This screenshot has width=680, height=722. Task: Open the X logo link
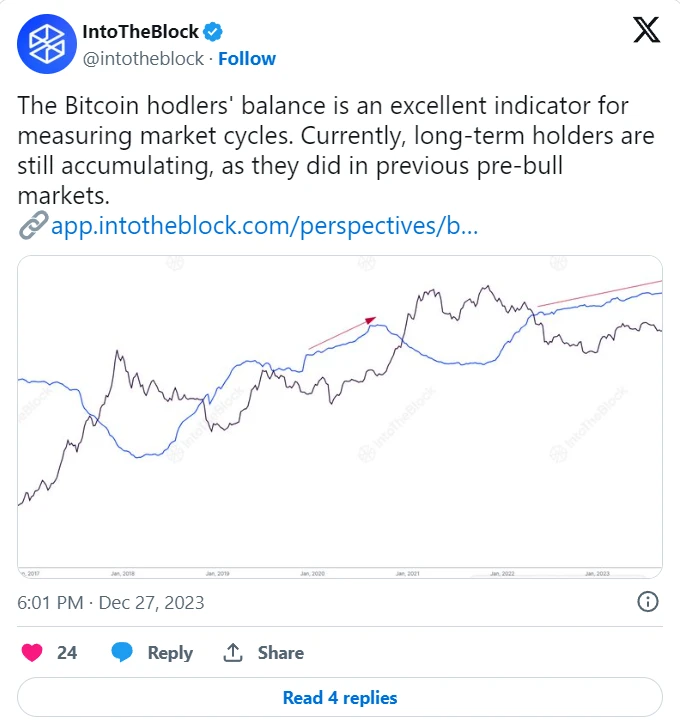(x=647, y=31)
